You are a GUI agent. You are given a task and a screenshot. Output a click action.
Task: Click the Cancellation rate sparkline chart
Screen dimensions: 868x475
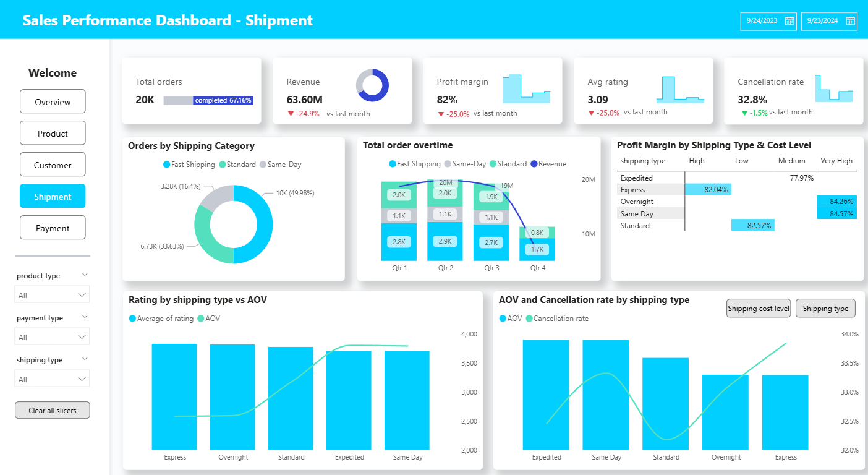tap(834, 90)
